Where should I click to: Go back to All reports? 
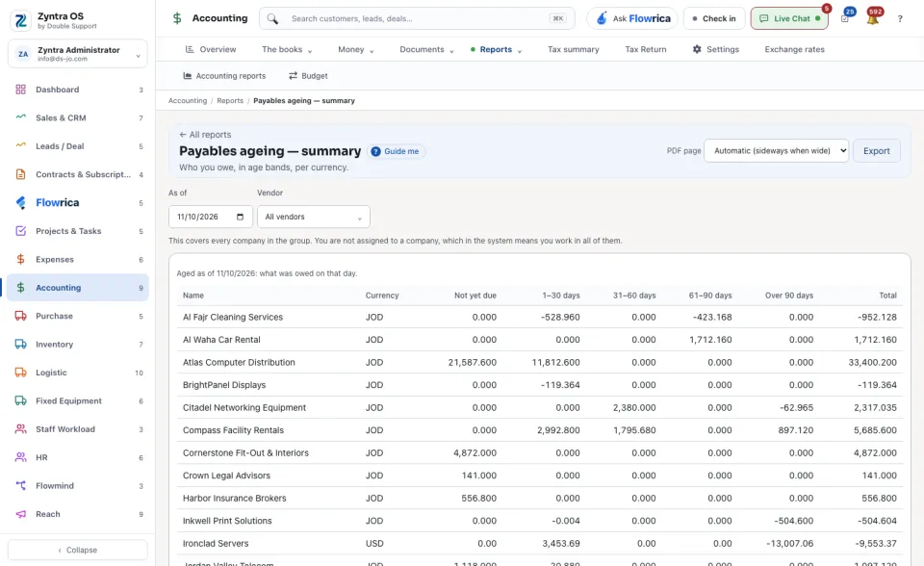(x=205, y=135)
